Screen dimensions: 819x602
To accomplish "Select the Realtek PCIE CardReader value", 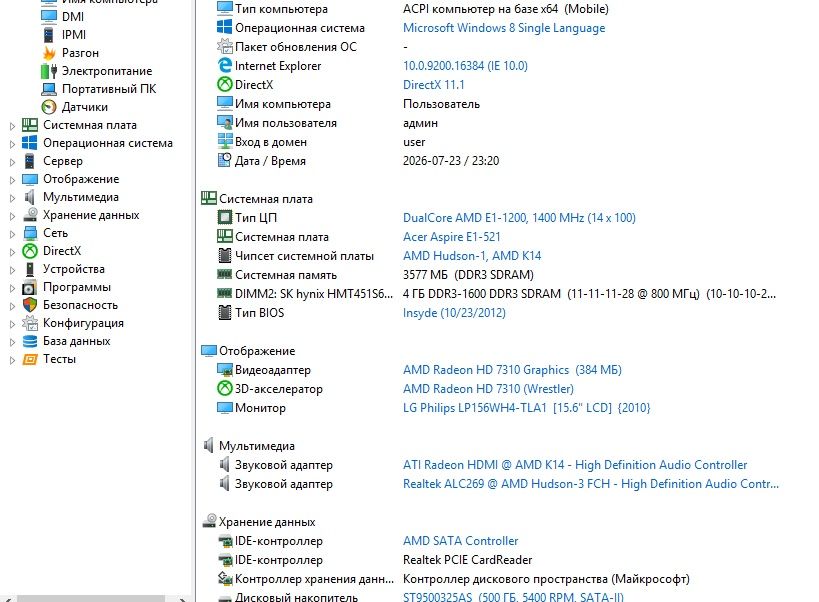I will (x=467, y=560).
